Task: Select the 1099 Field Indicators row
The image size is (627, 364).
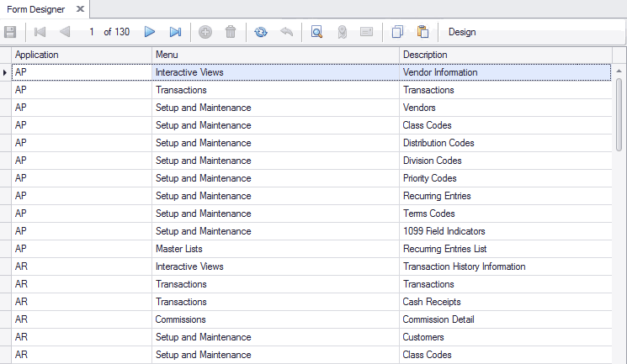Action: click(x=444, y=231)
